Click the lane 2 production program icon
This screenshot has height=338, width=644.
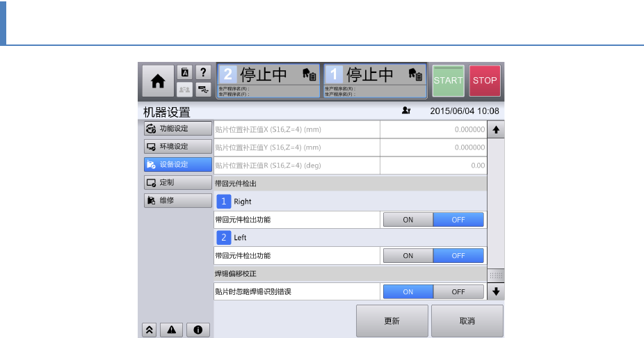coord(309,74)
